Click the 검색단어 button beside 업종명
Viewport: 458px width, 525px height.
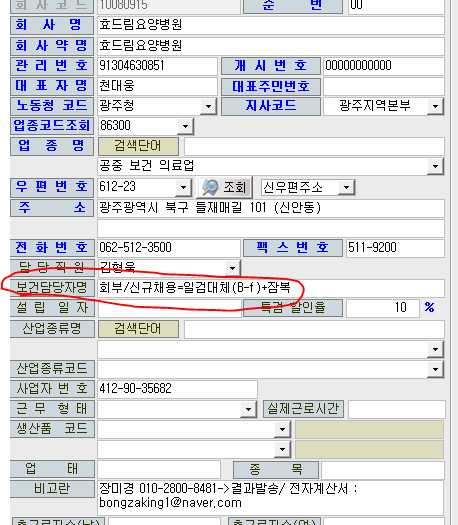point(138,146)
